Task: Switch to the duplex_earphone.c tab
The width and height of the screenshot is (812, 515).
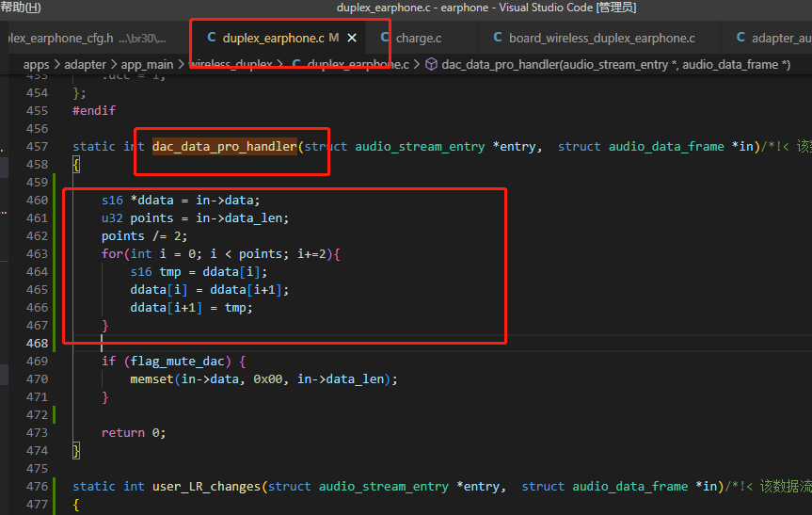Action: (x=273, y=38)
